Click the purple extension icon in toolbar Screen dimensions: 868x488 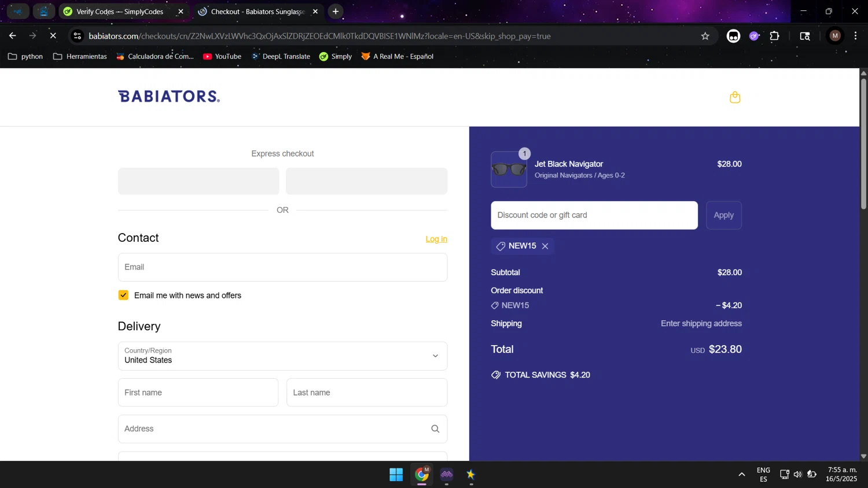[754, 36]
